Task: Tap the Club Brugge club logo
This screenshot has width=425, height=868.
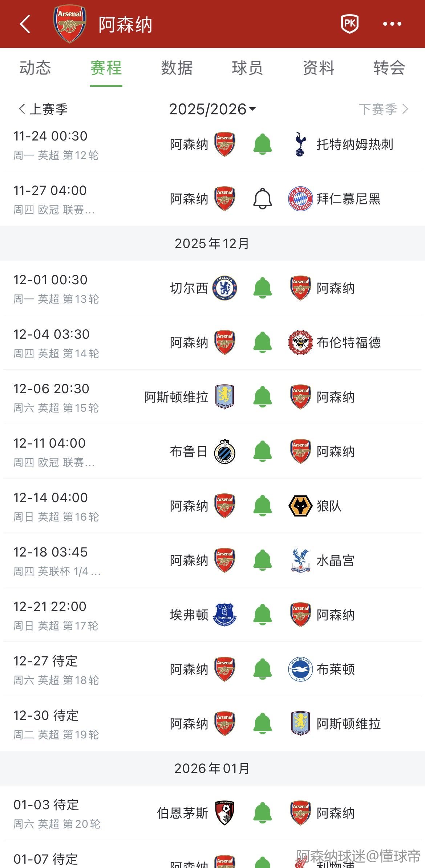Action: click(x=225, y=451)
